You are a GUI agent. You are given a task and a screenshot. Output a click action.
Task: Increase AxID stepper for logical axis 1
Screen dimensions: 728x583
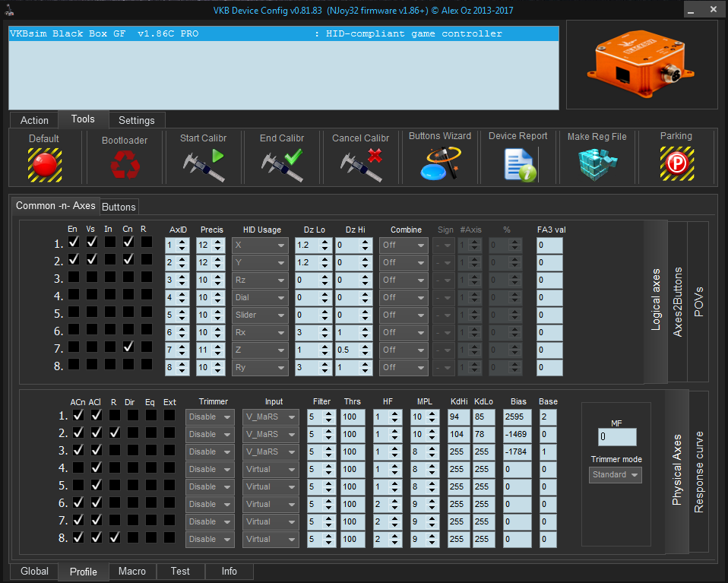click(182, 242)
